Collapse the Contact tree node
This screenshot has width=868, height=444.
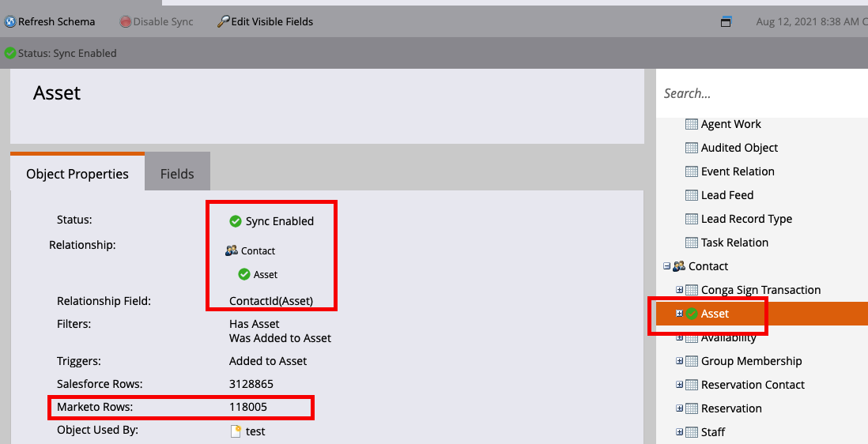[666, 266]
